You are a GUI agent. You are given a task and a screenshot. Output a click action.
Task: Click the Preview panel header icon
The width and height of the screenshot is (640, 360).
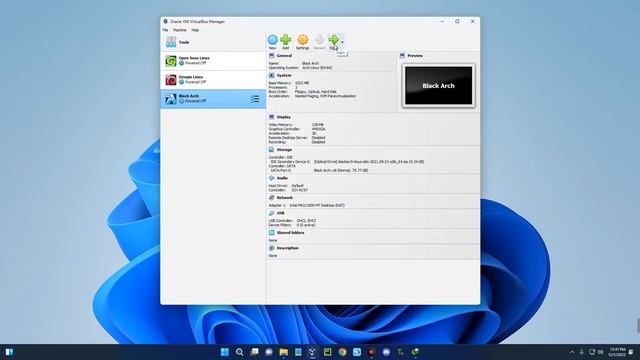click(402, 56)
